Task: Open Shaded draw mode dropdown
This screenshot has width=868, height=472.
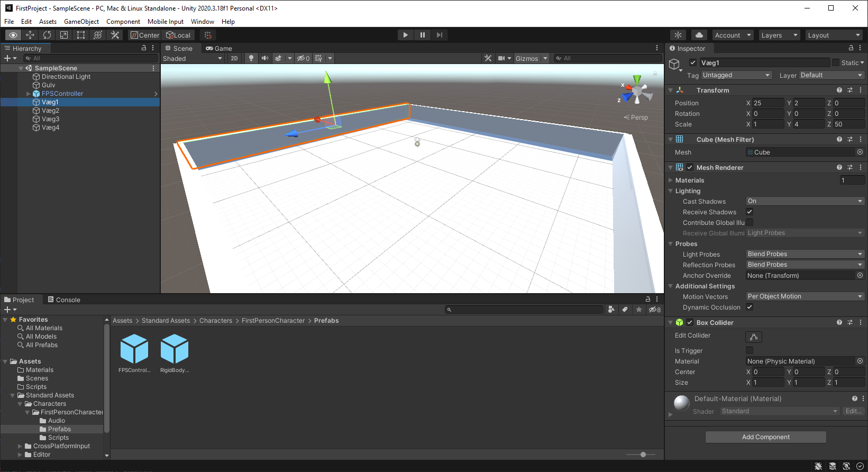Action: click(193, 58)
